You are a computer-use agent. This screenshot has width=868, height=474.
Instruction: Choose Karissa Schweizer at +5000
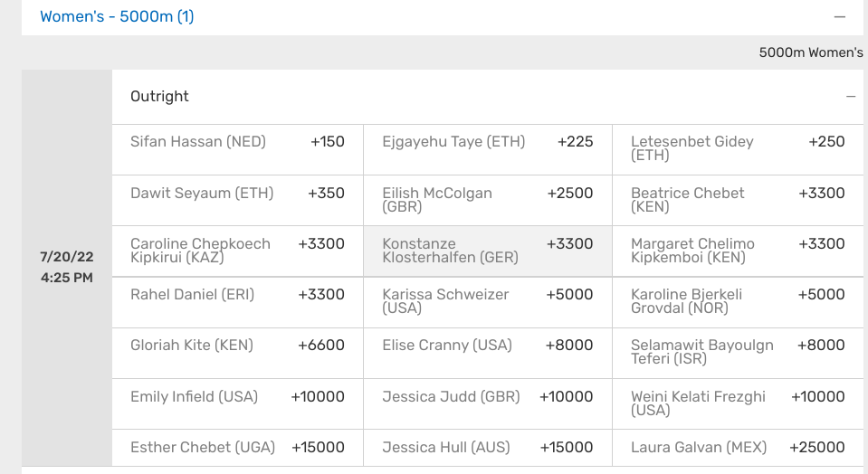488,302
